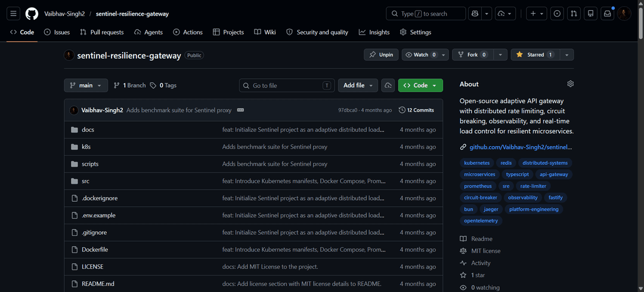Open the Projects tab
Viewport: 644px width, 292px height.
[228, 32]
